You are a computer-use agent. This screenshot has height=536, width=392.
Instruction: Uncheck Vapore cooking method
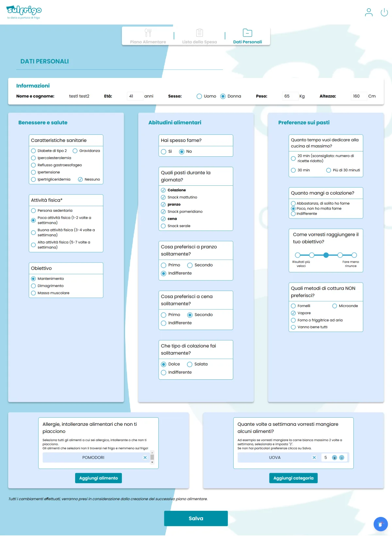293,313
